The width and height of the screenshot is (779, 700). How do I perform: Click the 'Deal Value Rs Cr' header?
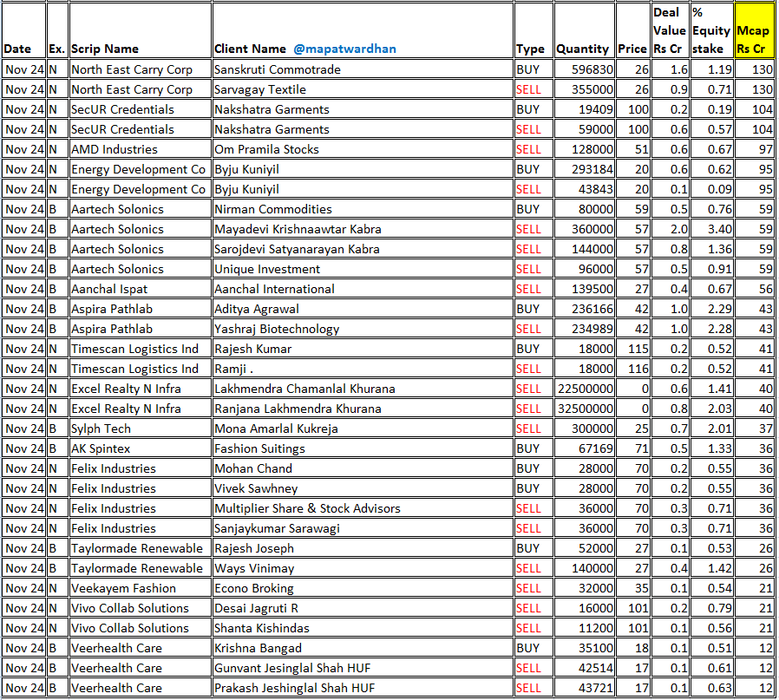point(670,30)
